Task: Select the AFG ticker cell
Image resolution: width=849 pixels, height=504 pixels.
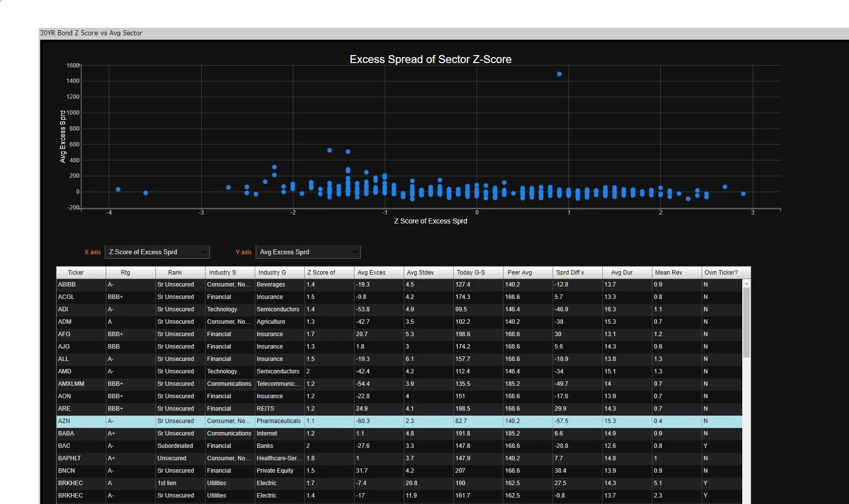Action: click(81, 334)
